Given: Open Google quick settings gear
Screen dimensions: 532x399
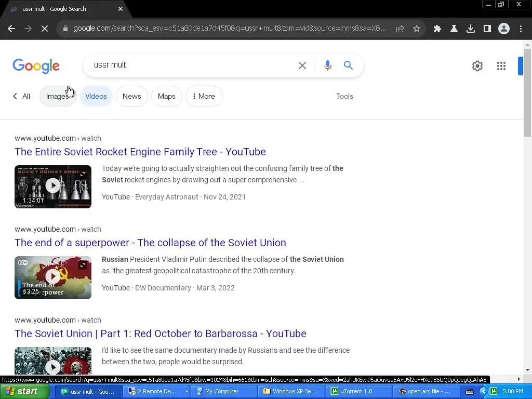Looking at the screenshot, I should coord(477,66).
